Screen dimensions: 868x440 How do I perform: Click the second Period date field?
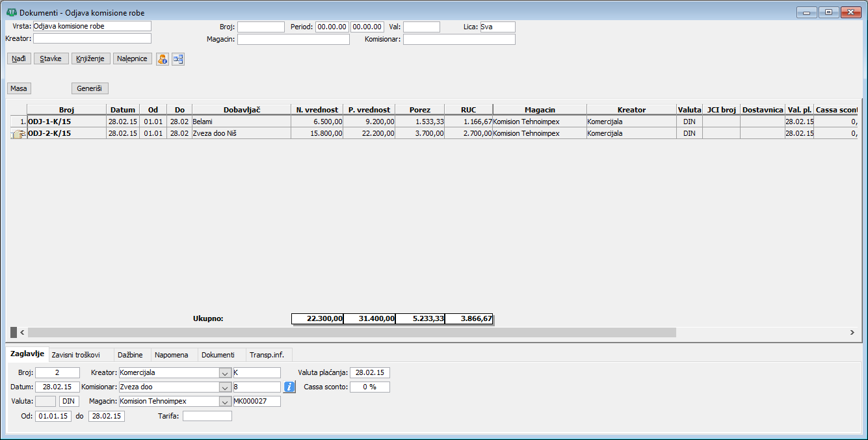pyautogui.click(x=367, y=27)
